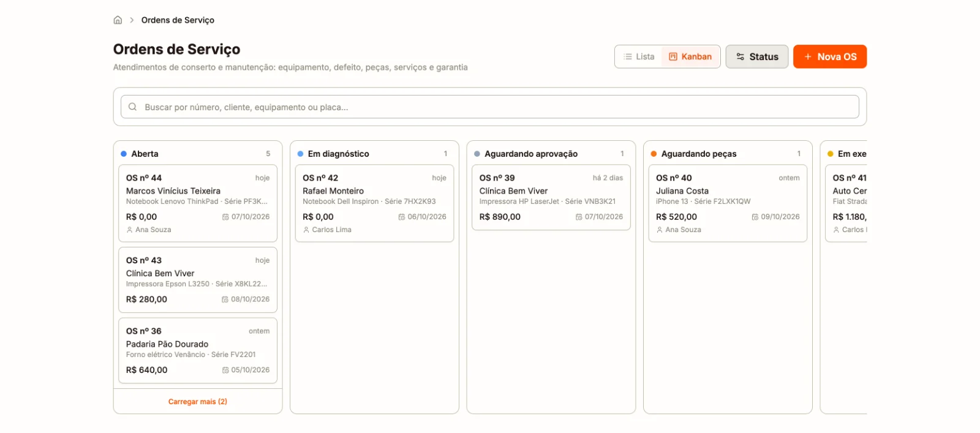
Task: Click Aberta count badge 5
Action: [268, 154]
